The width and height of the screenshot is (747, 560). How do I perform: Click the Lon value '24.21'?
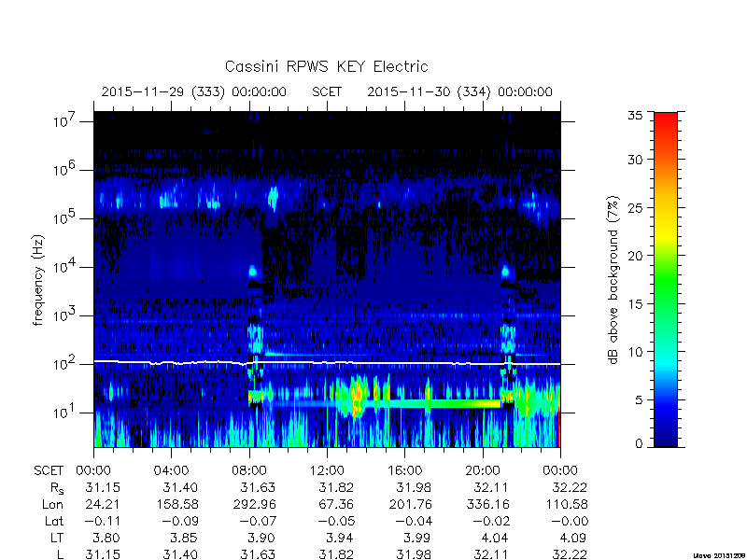point(103,504)
